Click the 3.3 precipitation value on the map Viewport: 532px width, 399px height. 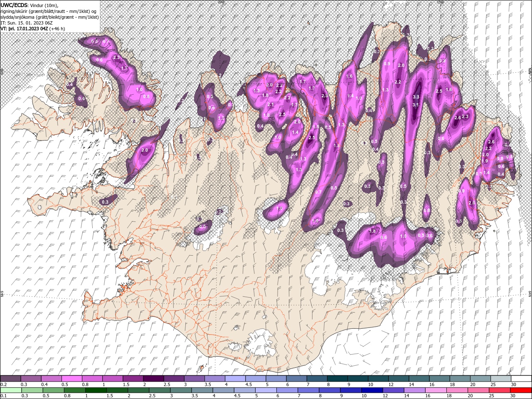416,97
